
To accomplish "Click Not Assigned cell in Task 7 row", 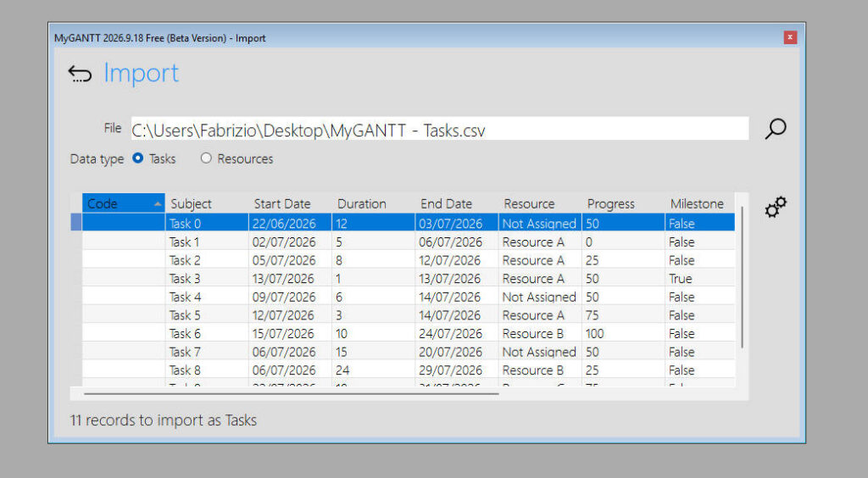I will pyautogui.click(x=540, y=352).
